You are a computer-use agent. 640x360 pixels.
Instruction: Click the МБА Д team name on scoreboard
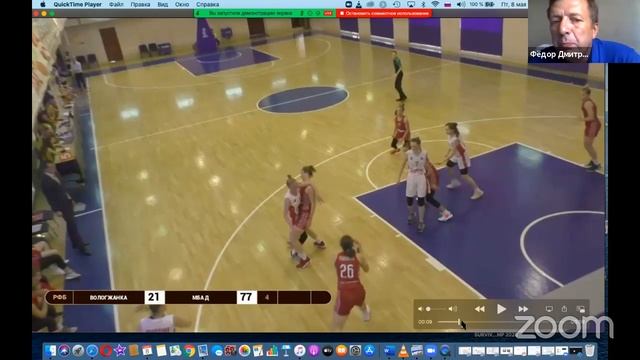tap(200, 298)
